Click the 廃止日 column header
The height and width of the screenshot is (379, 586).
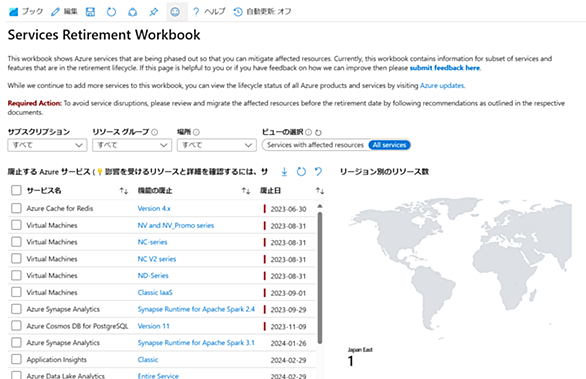point(270,191)
